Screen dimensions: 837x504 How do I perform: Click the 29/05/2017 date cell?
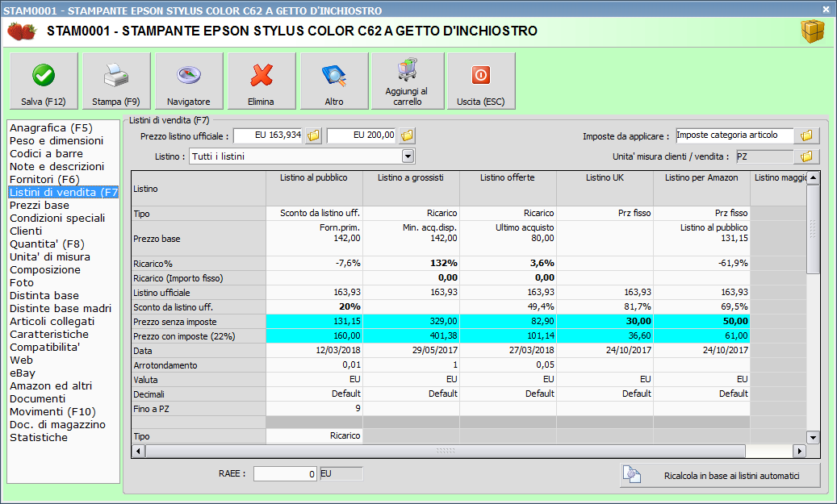(411, 351)
